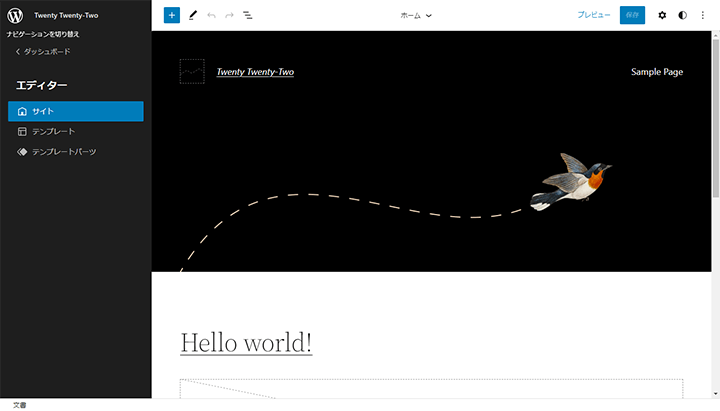Screen dimensions: 720x411
Task: Open テンプレートパーツ in the sidebar
Action: tap(63, 152)
